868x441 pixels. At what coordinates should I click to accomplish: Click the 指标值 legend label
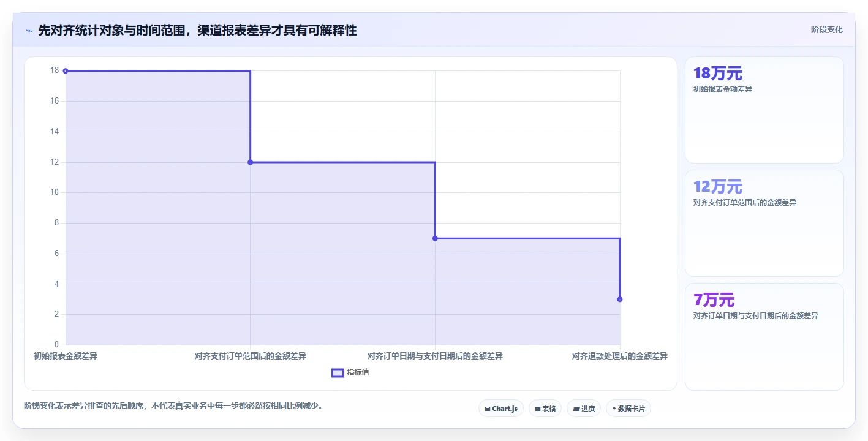358,372
